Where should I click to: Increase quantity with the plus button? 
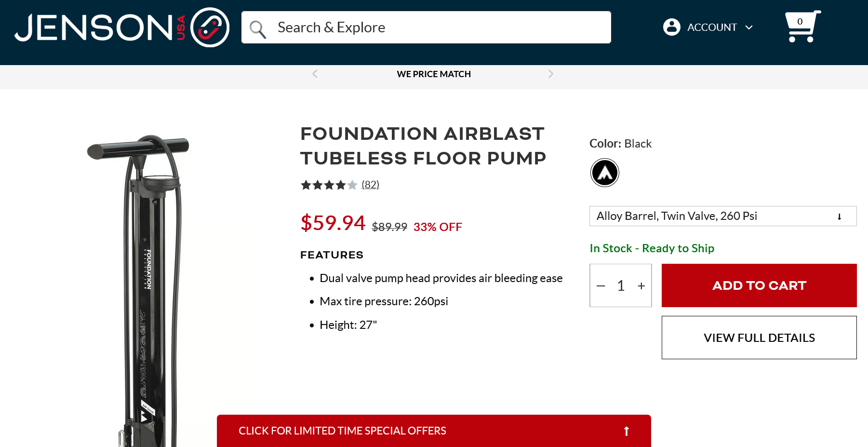tap(641, 286)
